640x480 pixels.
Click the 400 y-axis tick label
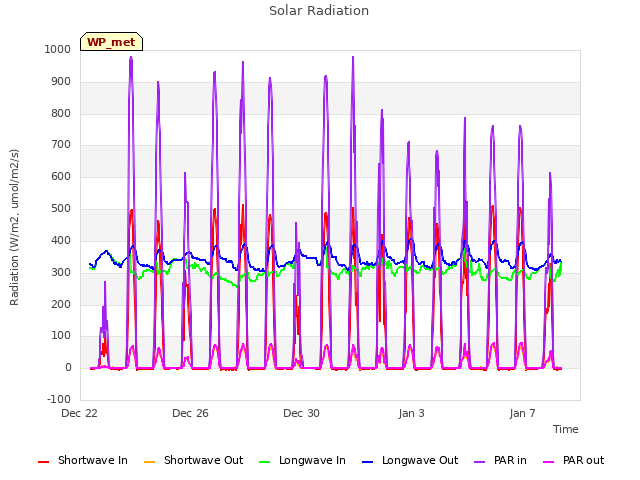click(61, 240)
